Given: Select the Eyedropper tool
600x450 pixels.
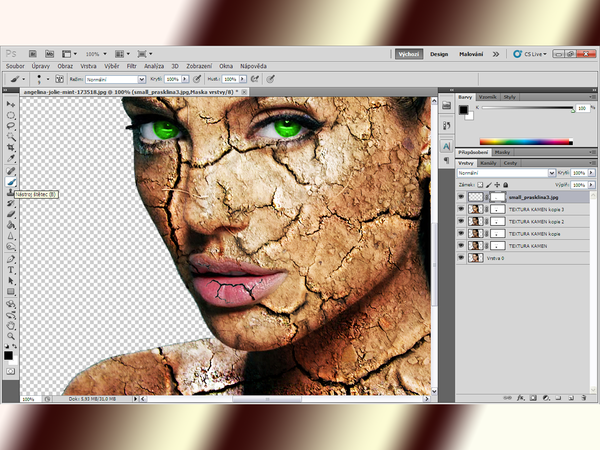Looking at the screenshot, I should [x=10, y=159].
